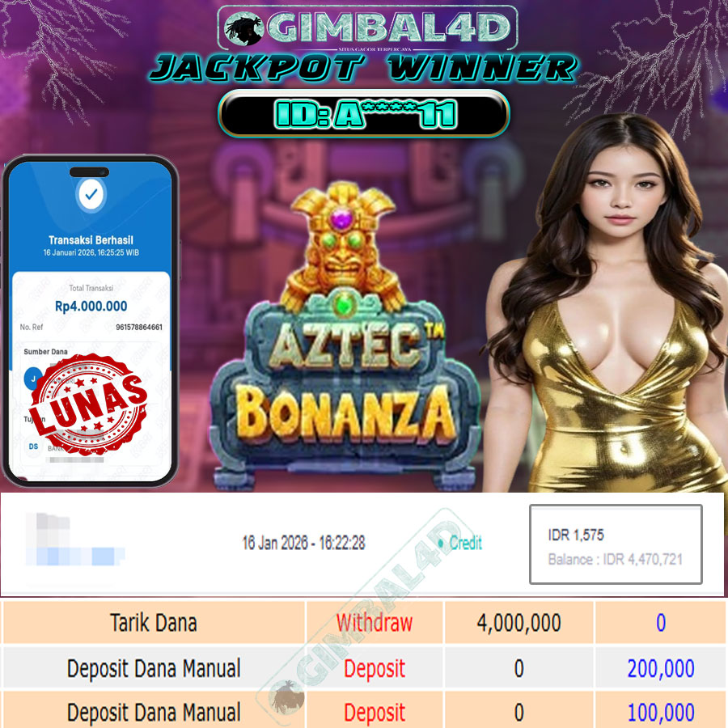
Task: Select the ID: A*****11 banner
Action: [364, 114]
